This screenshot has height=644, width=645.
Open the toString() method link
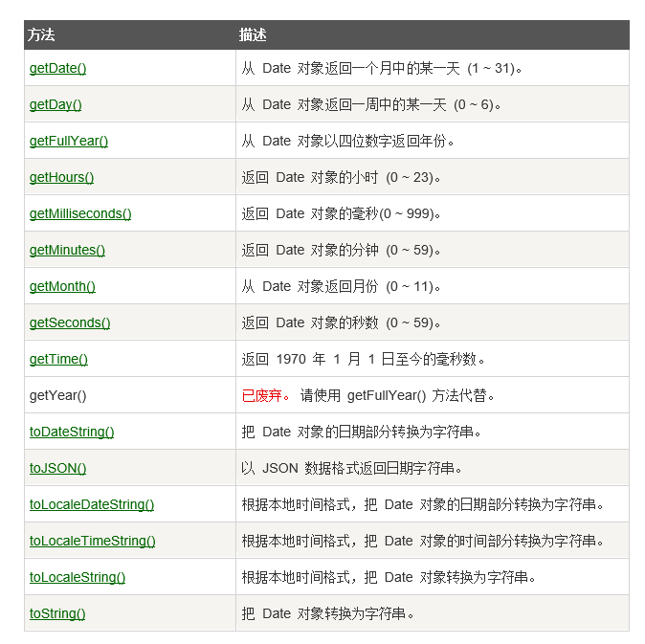tap(57, 613)
